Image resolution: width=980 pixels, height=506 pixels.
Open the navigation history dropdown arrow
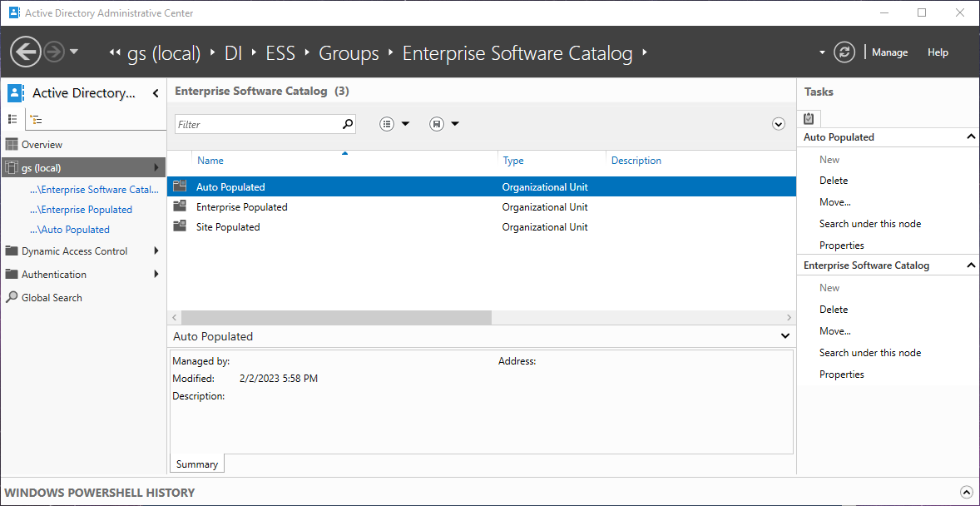point(74,52)
